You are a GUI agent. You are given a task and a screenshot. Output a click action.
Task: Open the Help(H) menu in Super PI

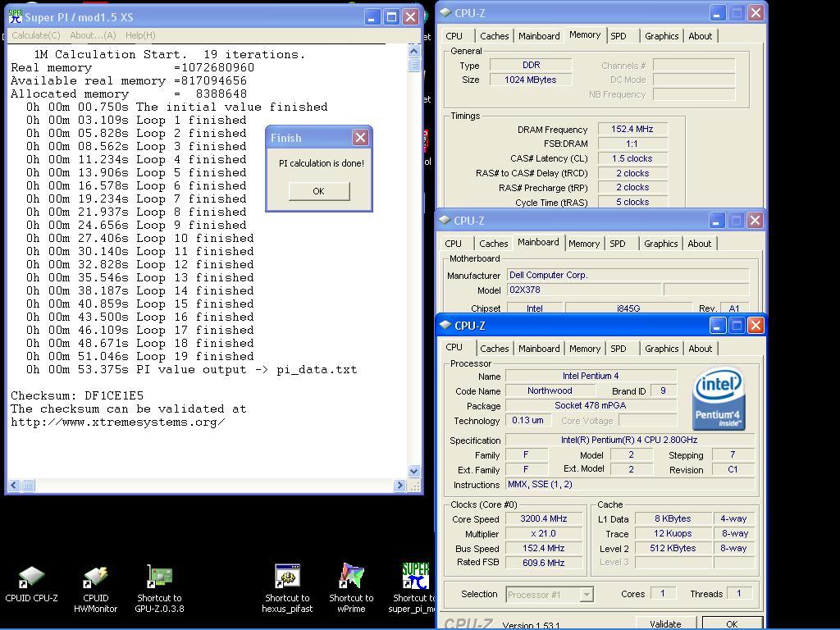[x=140, y=35]
